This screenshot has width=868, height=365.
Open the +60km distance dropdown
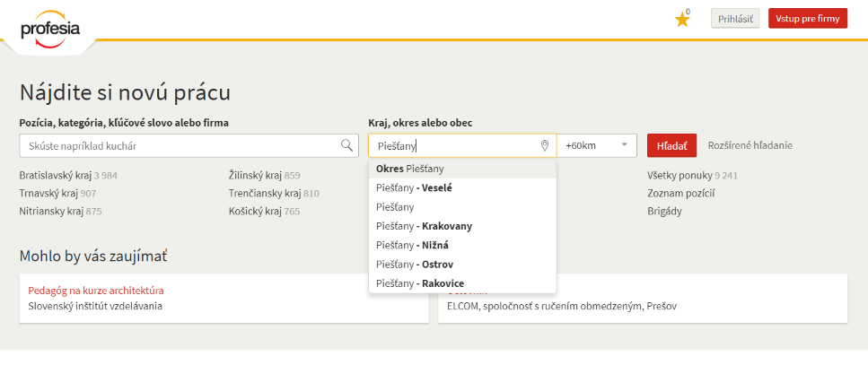coord(597,145)
